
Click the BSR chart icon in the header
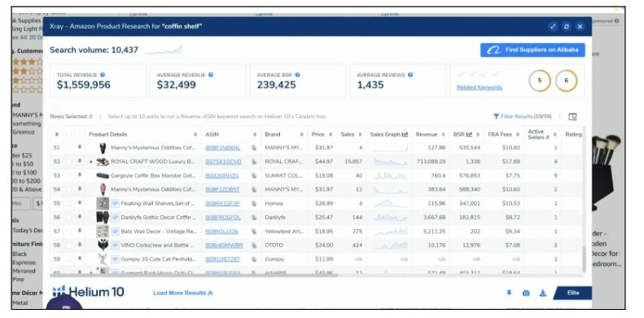point(469,135)
